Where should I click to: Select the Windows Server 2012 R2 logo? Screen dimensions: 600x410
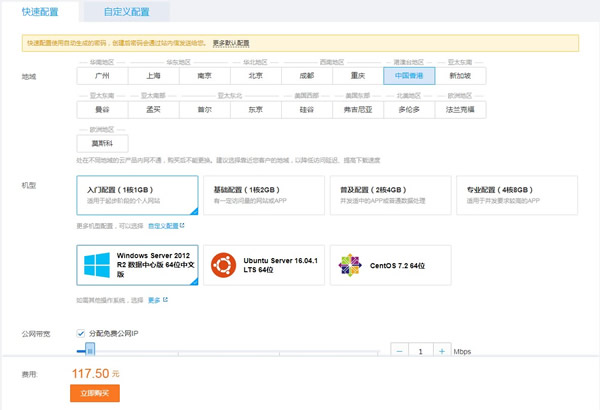[x=98, y=265]
